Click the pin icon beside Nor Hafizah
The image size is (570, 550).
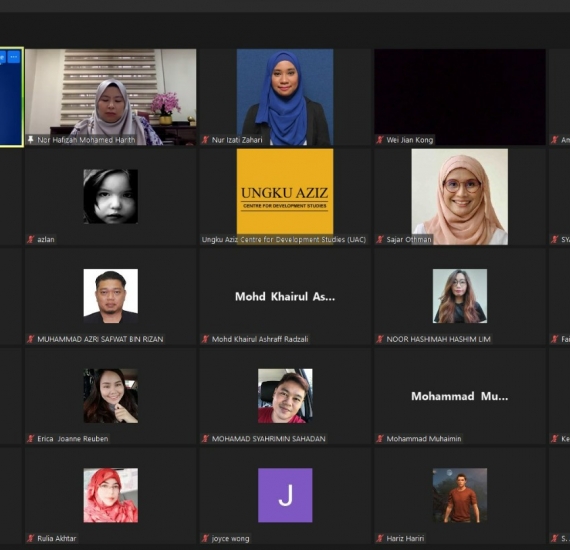click(x=31, y=140)
